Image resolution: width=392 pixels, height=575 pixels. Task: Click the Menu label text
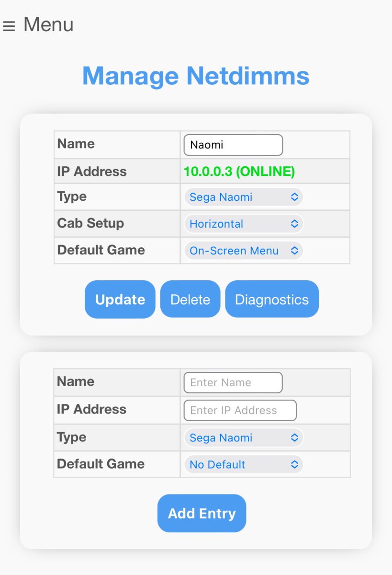(48, 24)
